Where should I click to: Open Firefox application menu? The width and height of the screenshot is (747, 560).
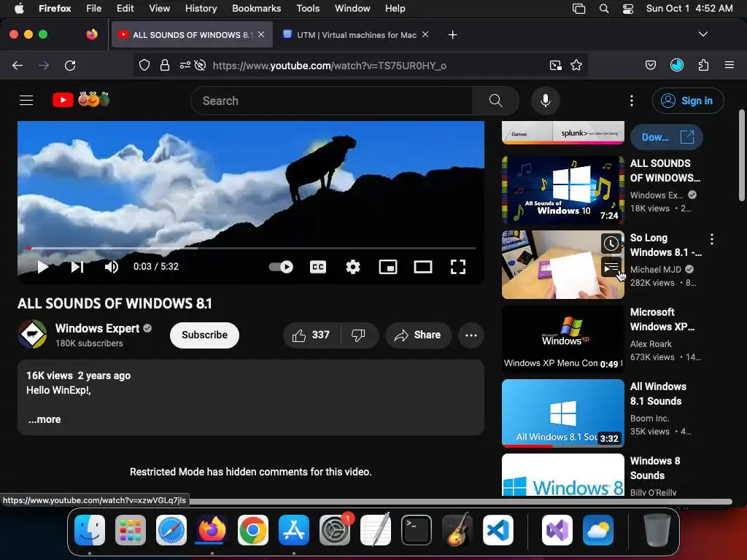729,65
